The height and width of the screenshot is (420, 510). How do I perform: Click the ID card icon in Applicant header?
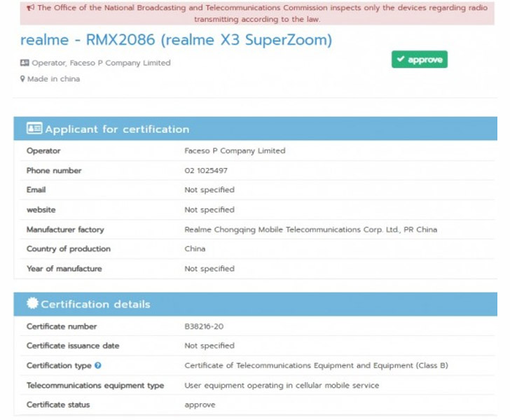34,128
